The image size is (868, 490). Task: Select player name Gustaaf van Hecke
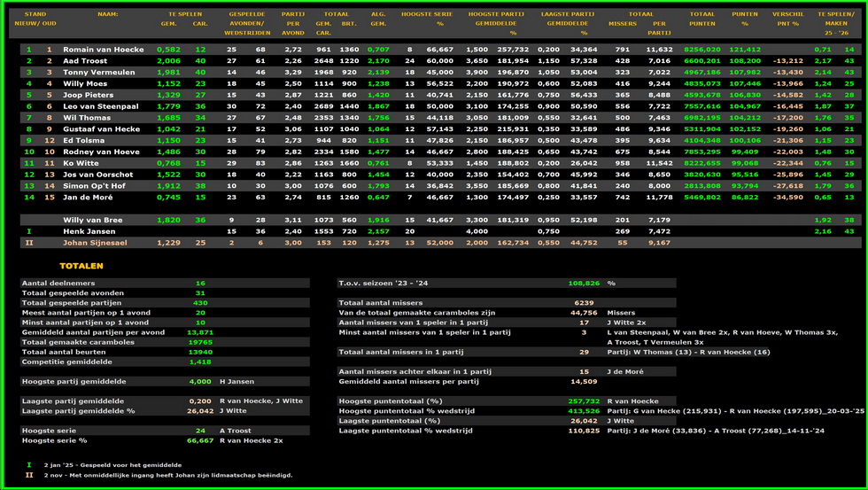(103, 129)
